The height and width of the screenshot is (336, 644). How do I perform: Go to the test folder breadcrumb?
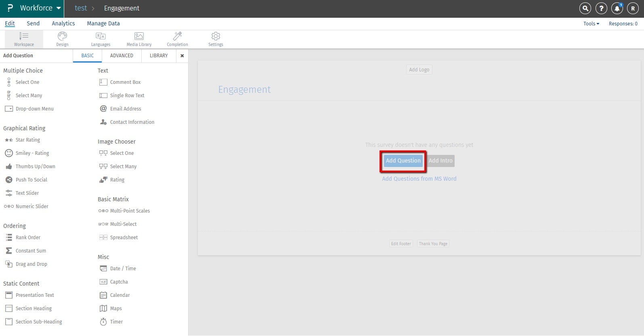[81, 8]
